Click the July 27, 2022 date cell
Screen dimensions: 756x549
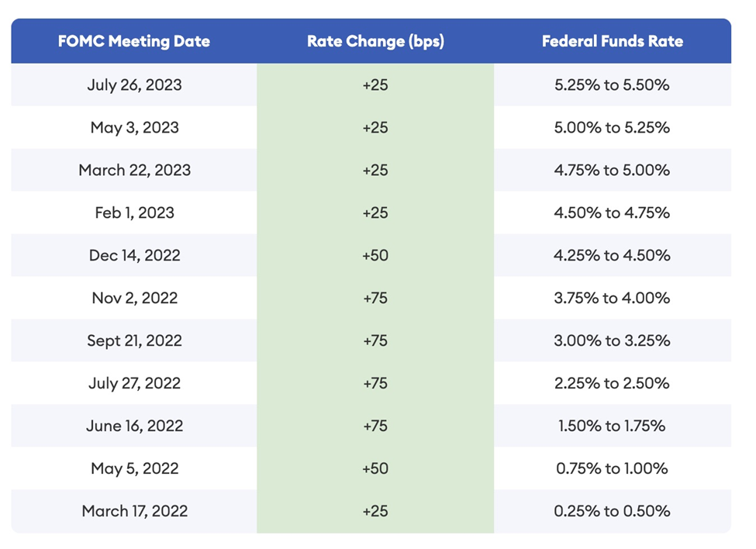coord(134,383)
